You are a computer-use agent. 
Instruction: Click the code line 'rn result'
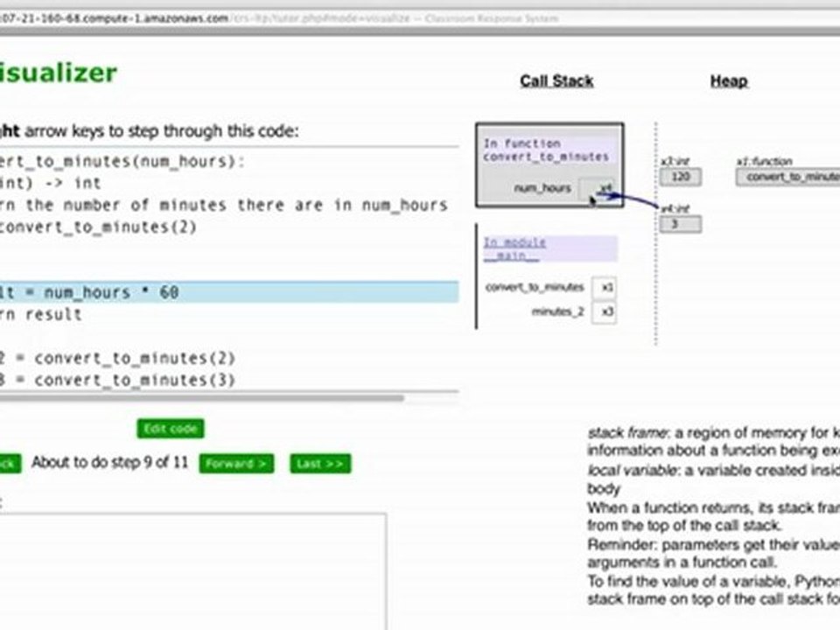41,314
